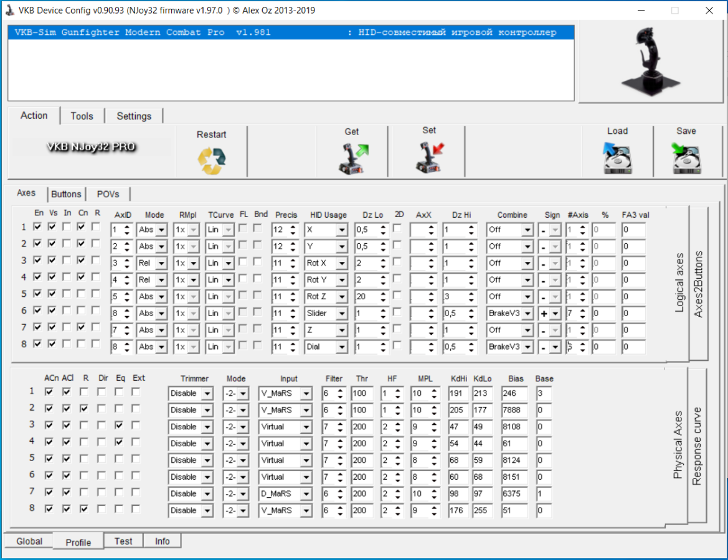Toggle En checkbox for logical axis 1
Image resolution: width=728 pixels, height=560 pixels.
point(37,227)
